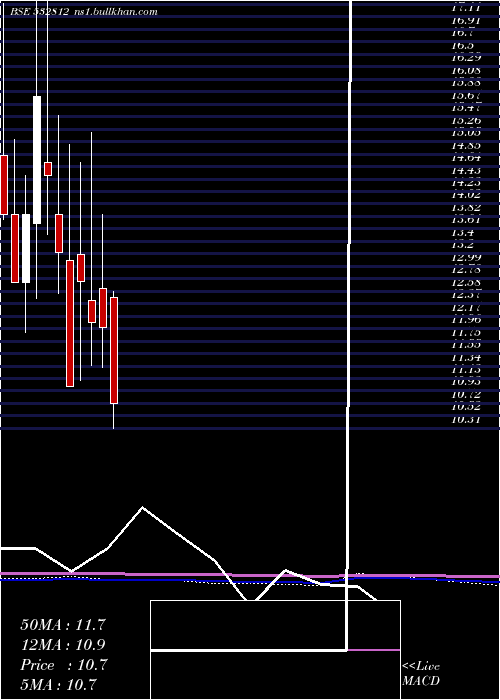This screenshot has height=700, width=500.
Task: Click the 15.26 price axis label
Action: tap(466, 120)
